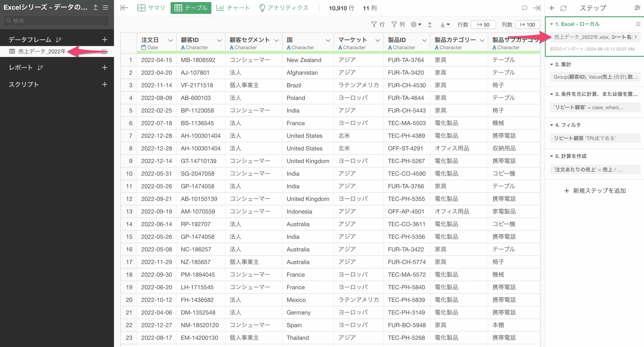This screenshot has height=347, width=644.
Task: Click cell MB-1808592 in 顧客ID column
Action: [201, 60]
